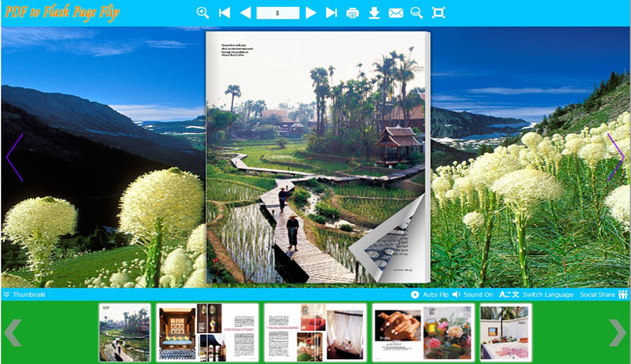Viewport: 631px width, 364px height.
Task: Share by email using envelope icon
Action: point(395,14)
